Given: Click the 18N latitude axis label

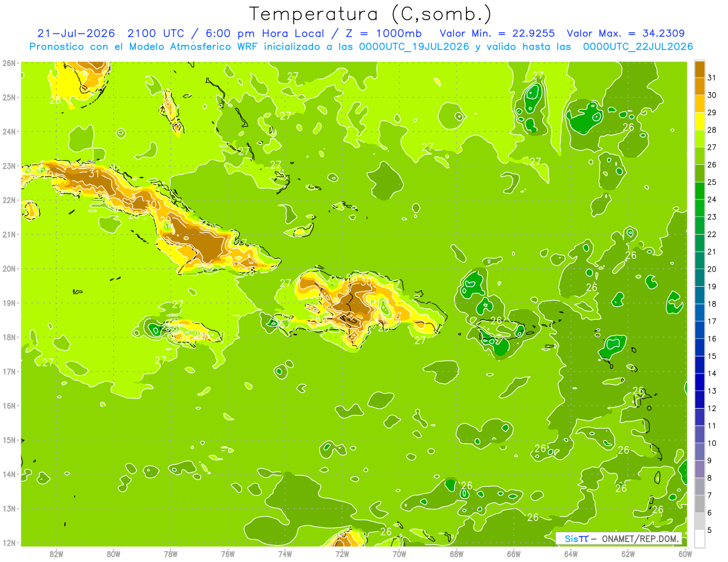Looking at the screenshot, I should click(9, 337).
